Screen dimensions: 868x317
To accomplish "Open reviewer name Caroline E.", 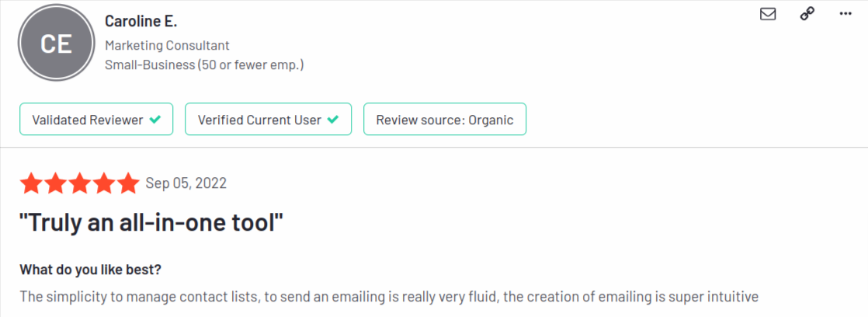I will tap(141, 21).
